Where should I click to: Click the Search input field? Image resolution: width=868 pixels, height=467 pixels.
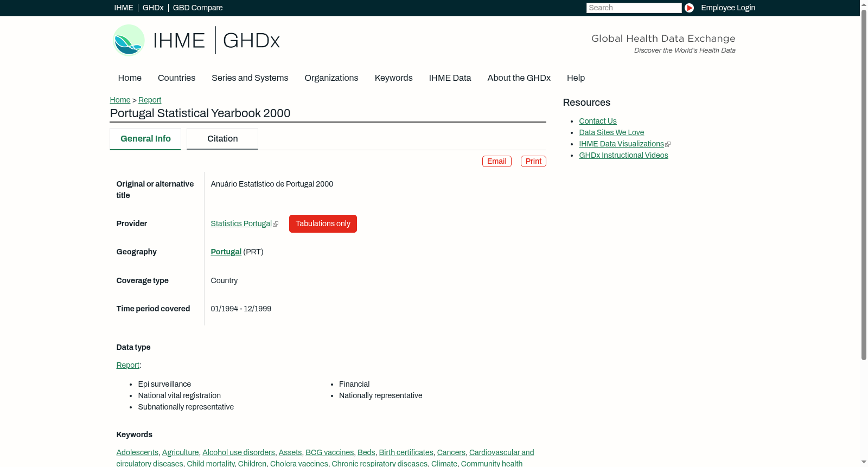pos(634,8)
